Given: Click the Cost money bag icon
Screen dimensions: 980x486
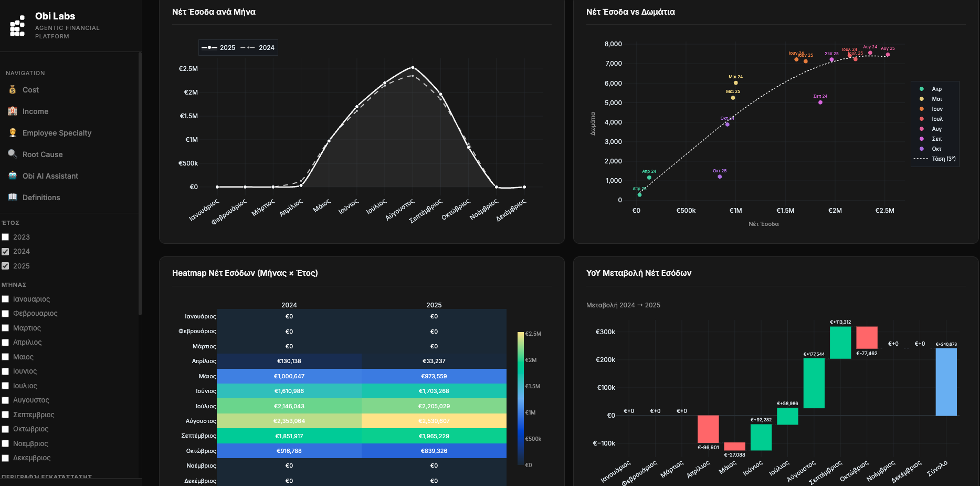Looking at the screenshot, I should 13,90.
